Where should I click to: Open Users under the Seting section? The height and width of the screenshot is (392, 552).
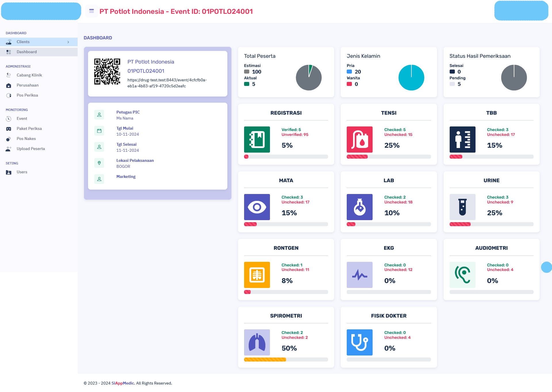coord(22,172)
